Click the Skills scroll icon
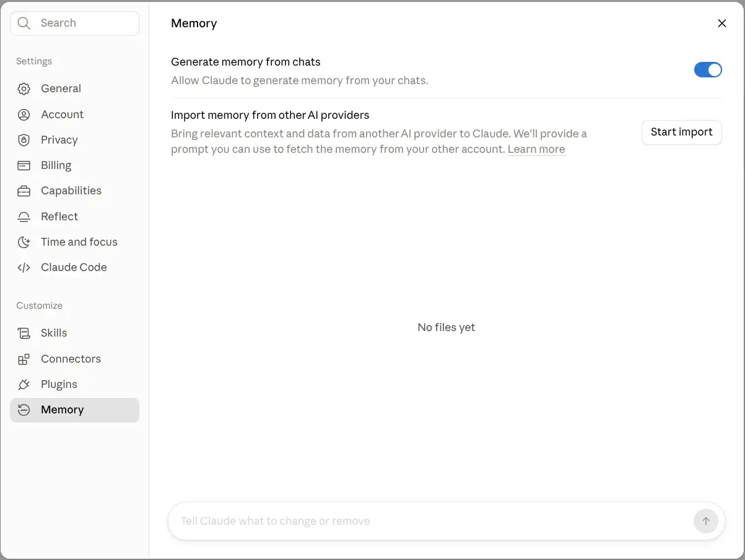 [x=24, y=333]
